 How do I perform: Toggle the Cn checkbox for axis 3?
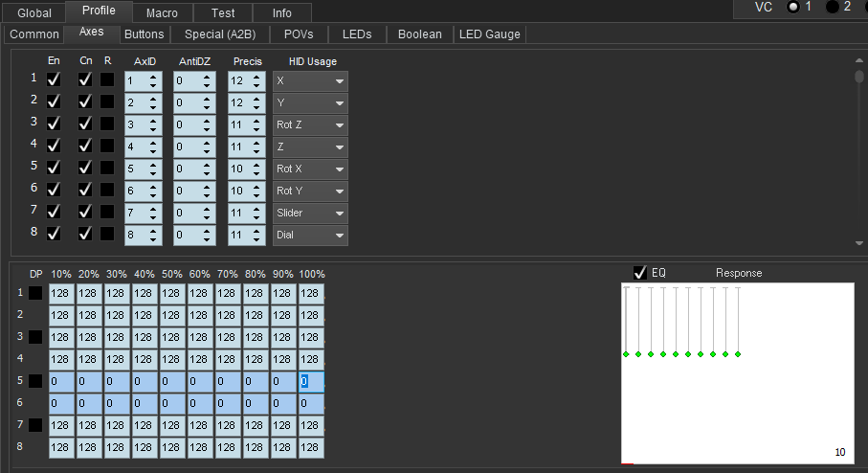85,124
